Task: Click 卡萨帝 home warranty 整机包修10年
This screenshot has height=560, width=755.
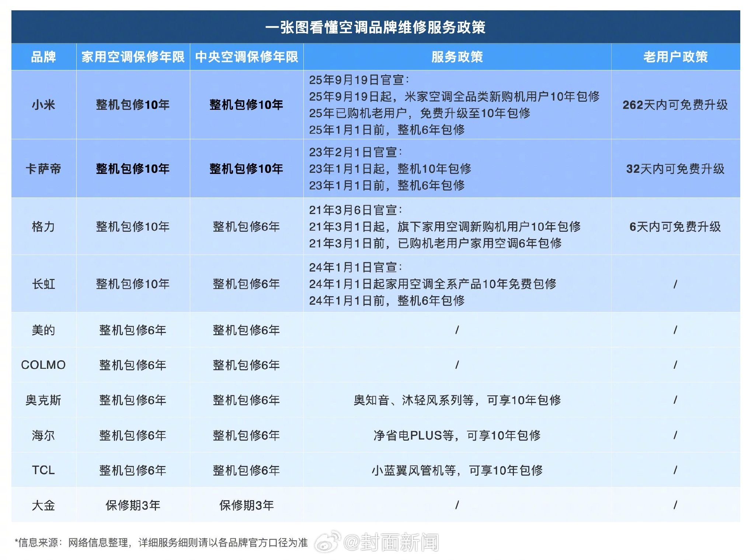Action: click(x=133, y=169)
